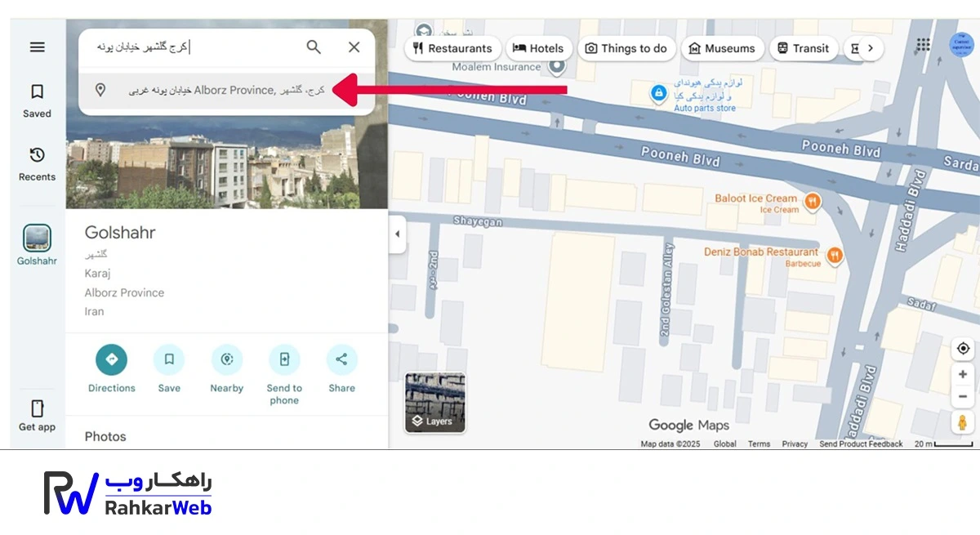Screen dimensions: 980x535
Task: Click Send Product Feedback link
Action: click(x=861, y=444)
